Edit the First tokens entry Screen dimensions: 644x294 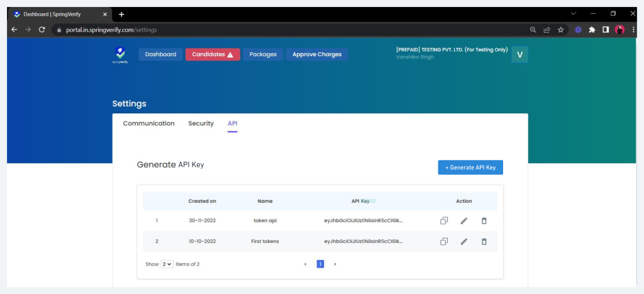coord(464,241)
